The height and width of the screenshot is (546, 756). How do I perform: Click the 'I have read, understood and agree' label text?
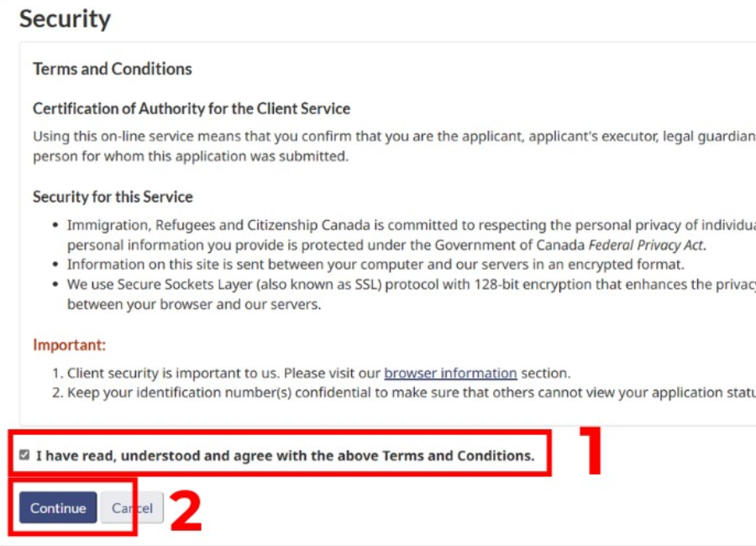click(x=285, y=455)
